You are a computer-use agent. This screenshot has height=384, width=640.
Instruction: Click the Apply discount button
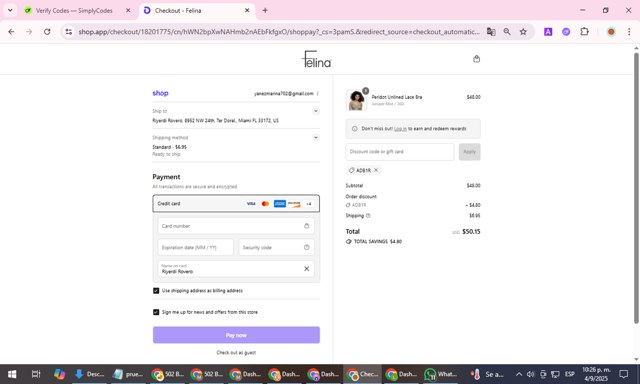point(469,152)
